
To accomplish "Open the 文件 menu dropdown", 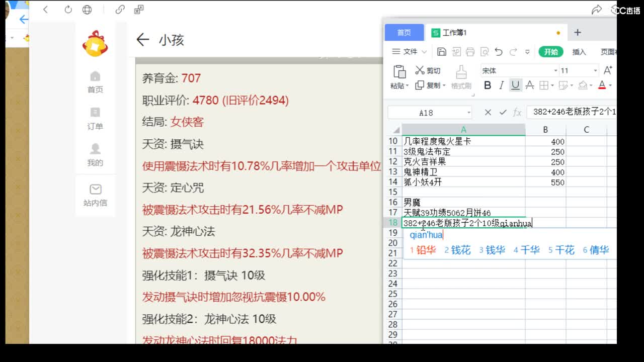I will (409, 52).
